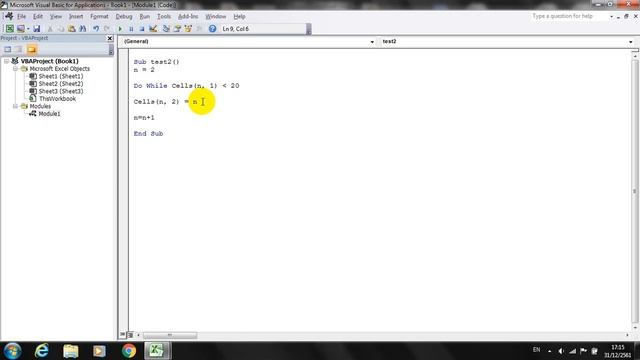The height and width of the screenshot is (360, 640).
Task: Open the Run menu
Action: pyautogui.click(x=145, y=16)
